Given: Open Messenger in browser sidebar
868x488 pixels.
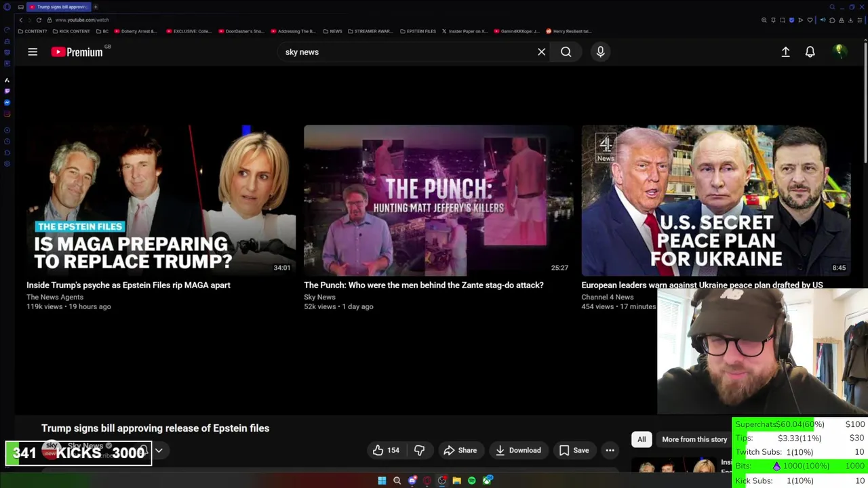Looking at the screenshot, I should click(x=7, y=102).
